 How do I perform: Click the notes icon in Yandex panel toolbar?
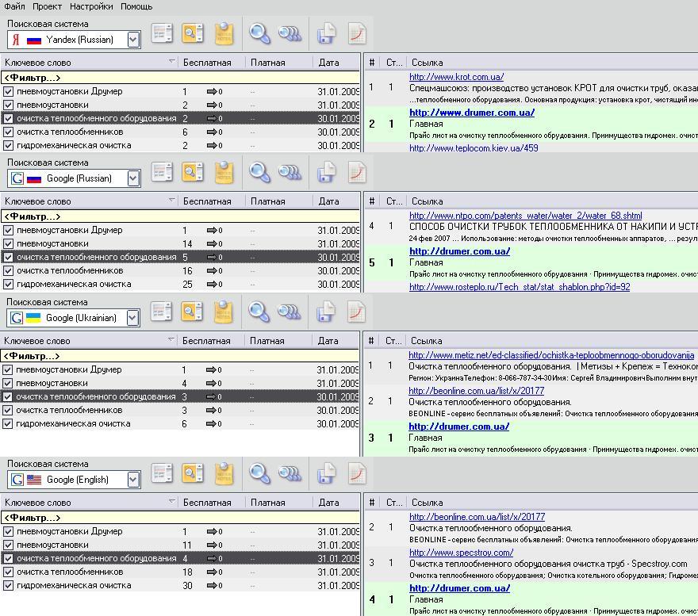[225, 33]
